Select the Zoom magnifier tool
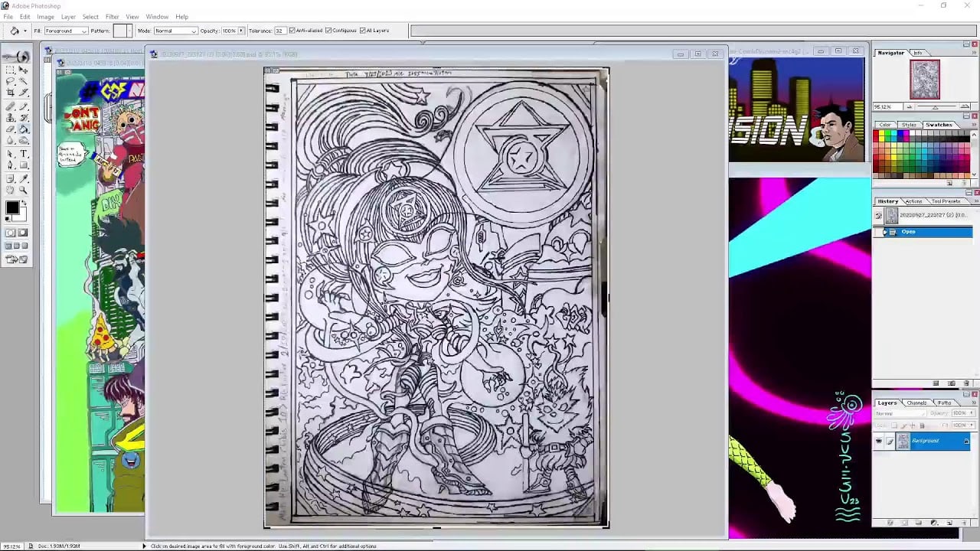Image resolution: width=980 pixels, height=551 pixels. pyautogui.click(x=24, y=190)
